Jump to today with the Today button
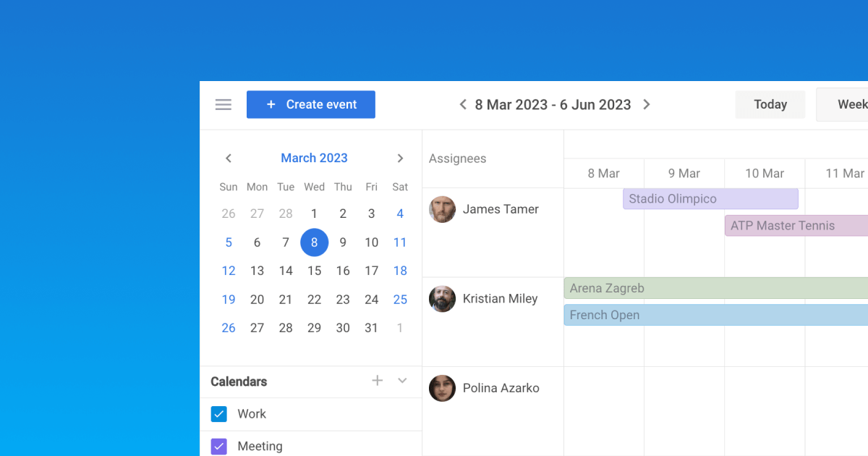This screenshot has height=456, width=868. coord(770,104)
